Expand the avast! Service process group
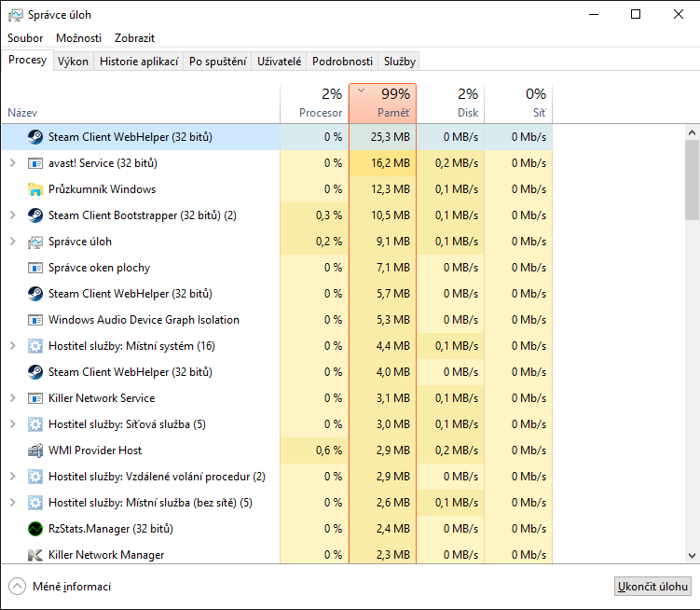Image resolution: width=700 pixels, height=610 pixels. click(x=12, y=163)
